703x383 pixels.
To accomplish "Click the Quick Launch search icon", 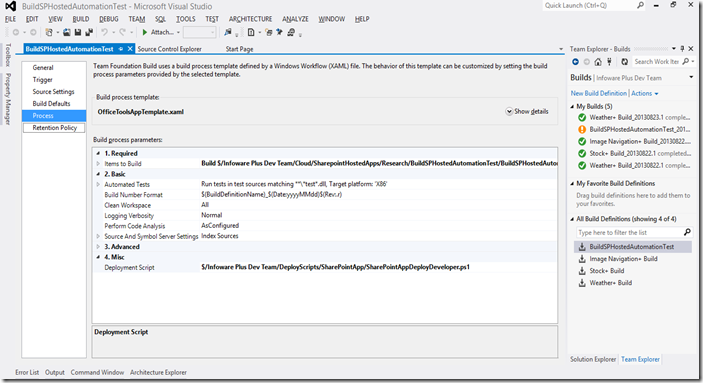I will [641, 5].
